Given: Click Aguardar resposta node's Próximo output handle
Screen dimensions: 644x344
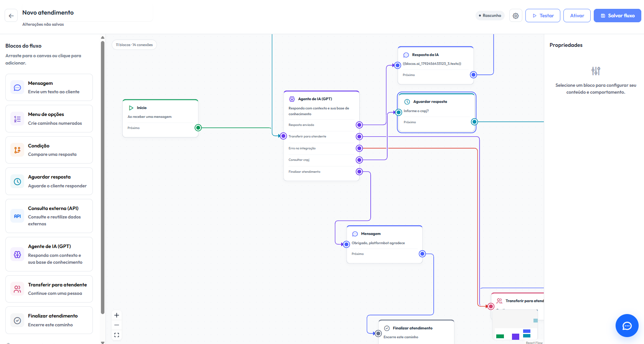Looking at the screenshot, I should pos(474,122).
